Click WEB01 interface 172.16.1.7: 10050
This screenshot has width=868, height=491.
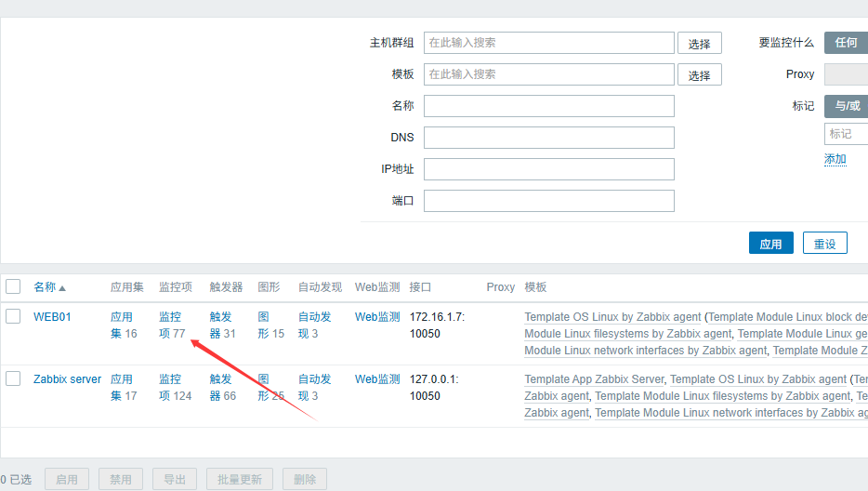click(437, 325)
